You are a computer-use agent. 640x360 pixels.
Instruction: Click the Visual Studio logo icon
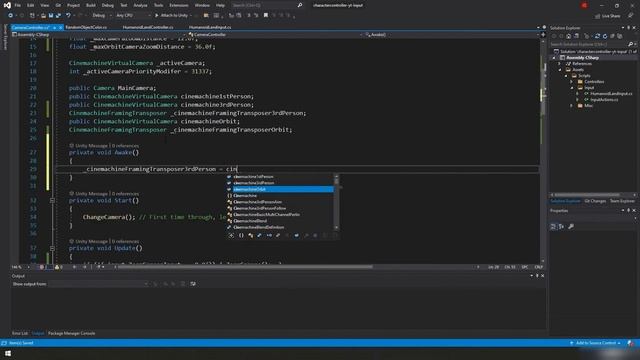point(7,5)
